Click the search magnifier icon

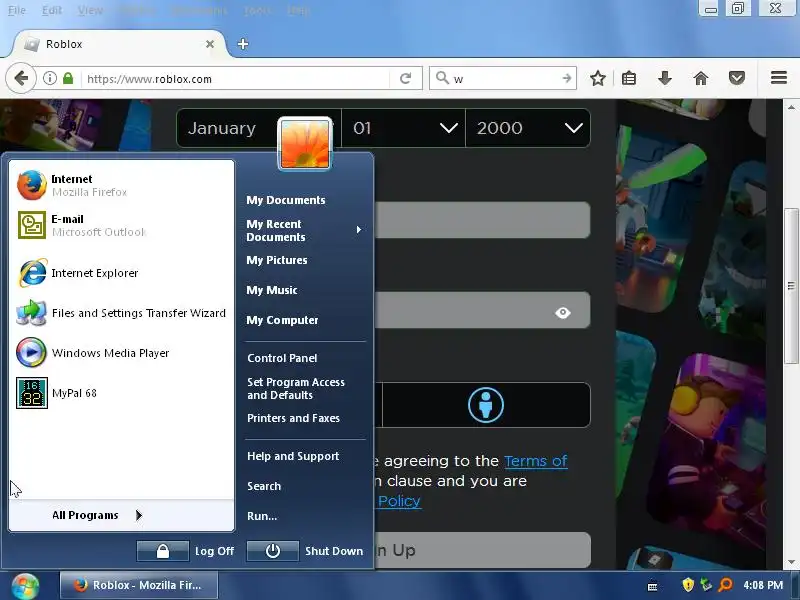tap(442, 78)
